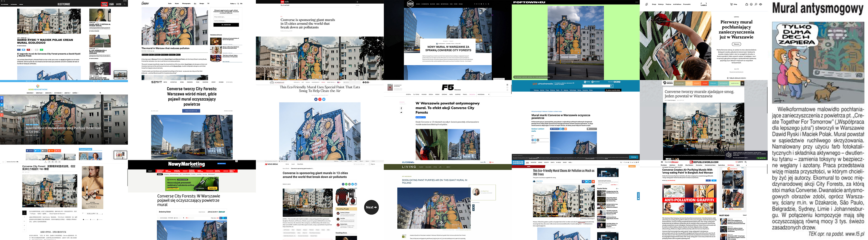Share AllCityCanvas article via WhatsApp icon

click(41, 50)
